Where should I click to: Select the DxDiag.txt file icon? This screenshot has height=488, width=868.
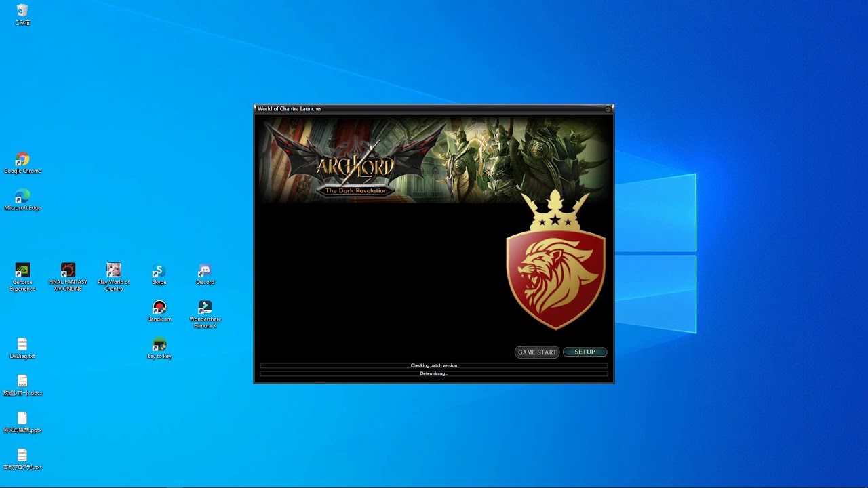[x=22, y=348]
